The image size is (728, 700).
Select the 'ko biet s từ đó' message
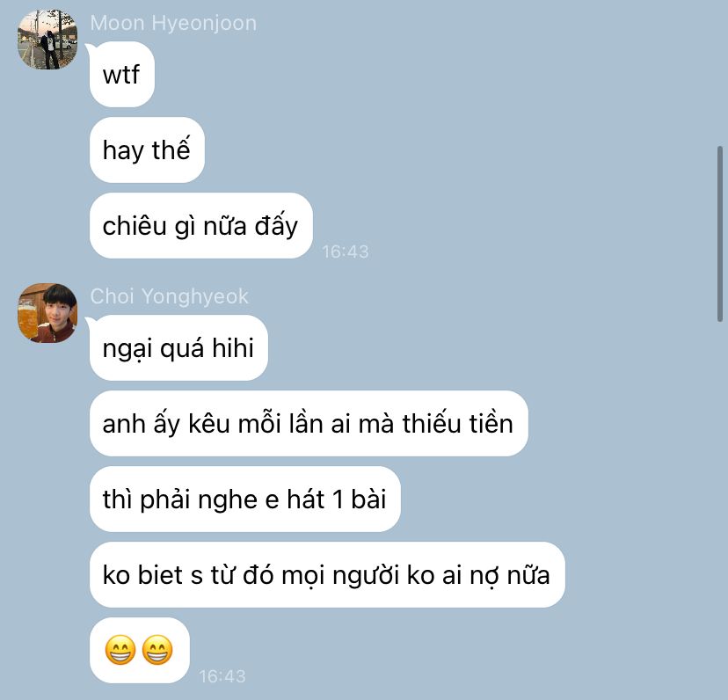click(x=327, y=574)
